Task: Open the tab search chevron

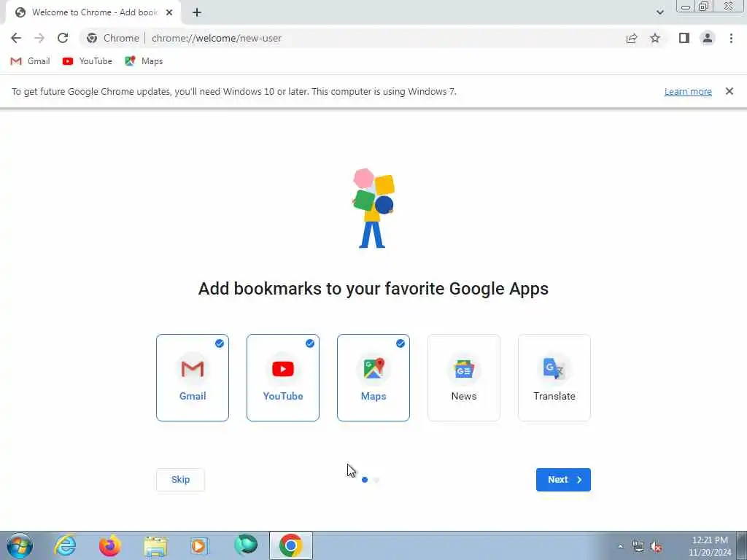Action: [659, 12]
